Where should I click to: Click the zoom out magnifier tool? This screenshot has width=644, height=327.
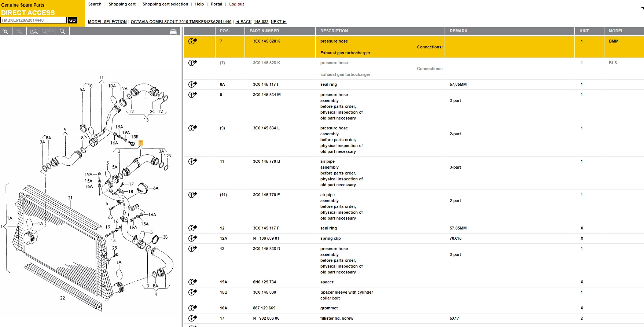click(19, 32)
